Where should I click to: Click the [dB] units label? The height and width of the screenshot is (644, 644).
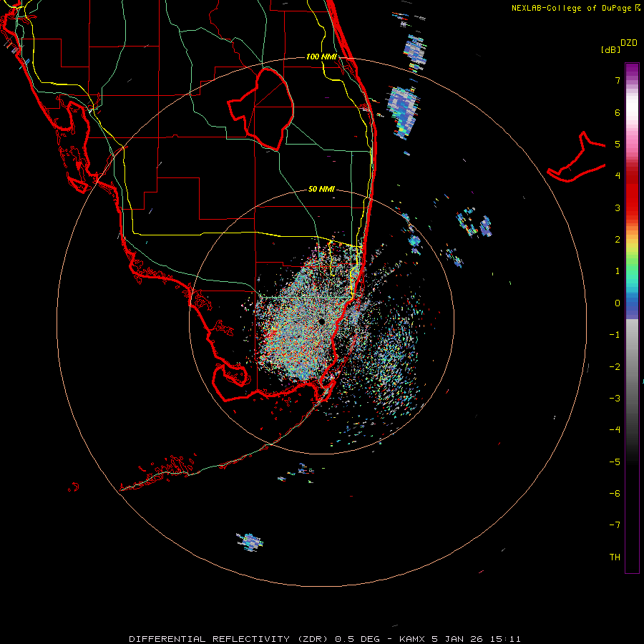click(610, 49)
